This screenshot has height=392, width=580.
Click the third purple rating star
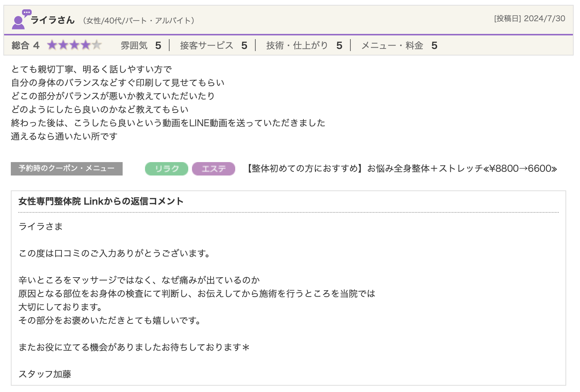[x=75, y=45]
